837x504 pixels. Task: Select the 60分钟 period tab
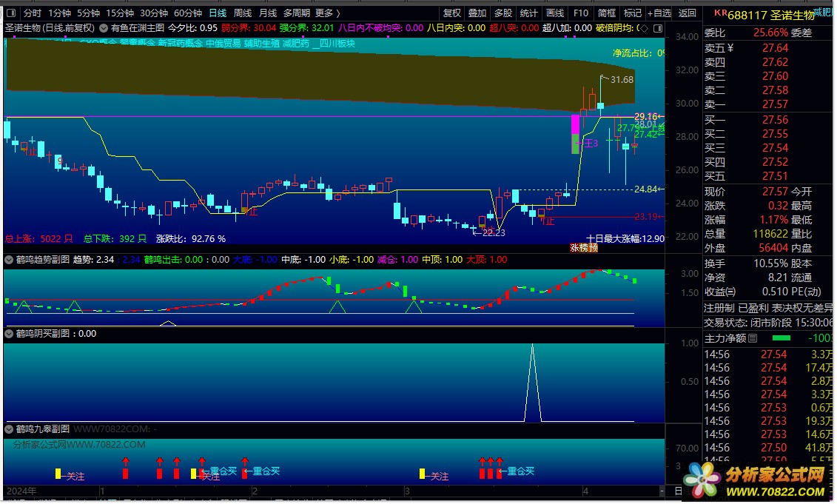coord(188,13)
